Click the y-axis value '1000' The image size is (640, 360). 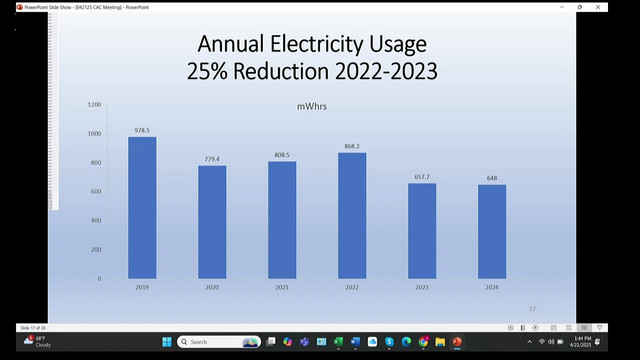tap(94, 134)
